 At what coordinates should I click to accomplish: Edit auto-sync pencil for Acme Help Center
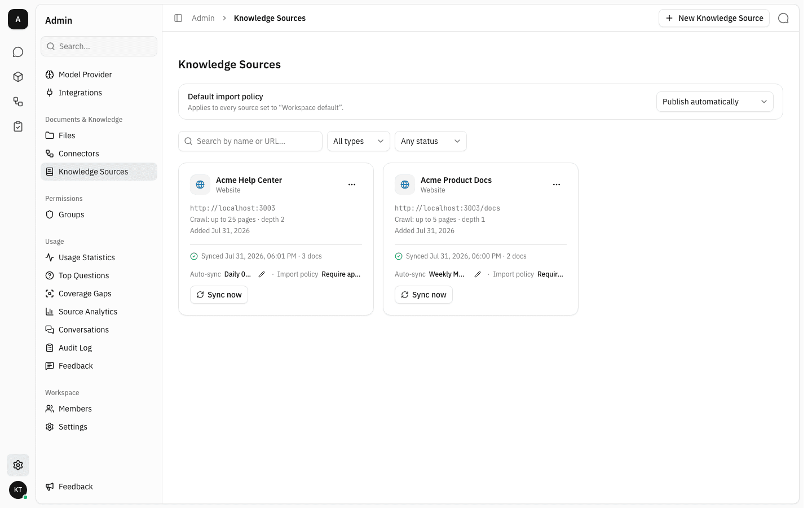(262, 274)
